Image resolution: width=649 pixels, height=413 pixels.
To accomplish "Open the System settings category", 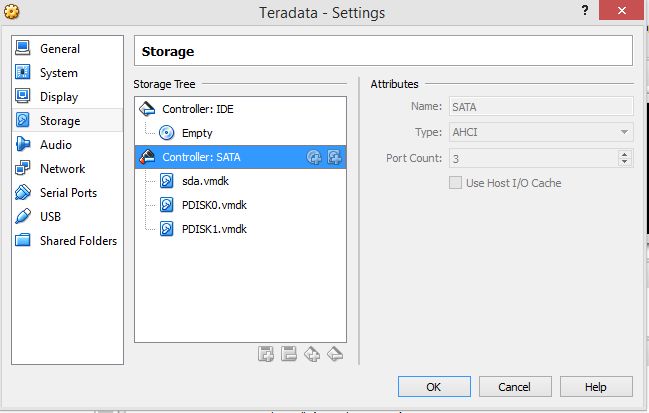I will [x=67, y=72].
